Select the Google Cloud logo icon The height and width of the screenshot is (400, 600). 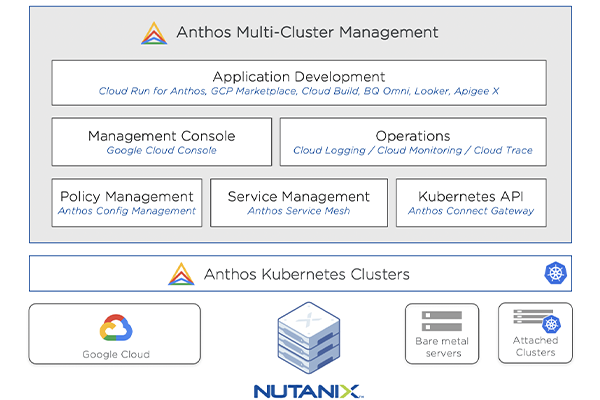click(x=115, y=328)
